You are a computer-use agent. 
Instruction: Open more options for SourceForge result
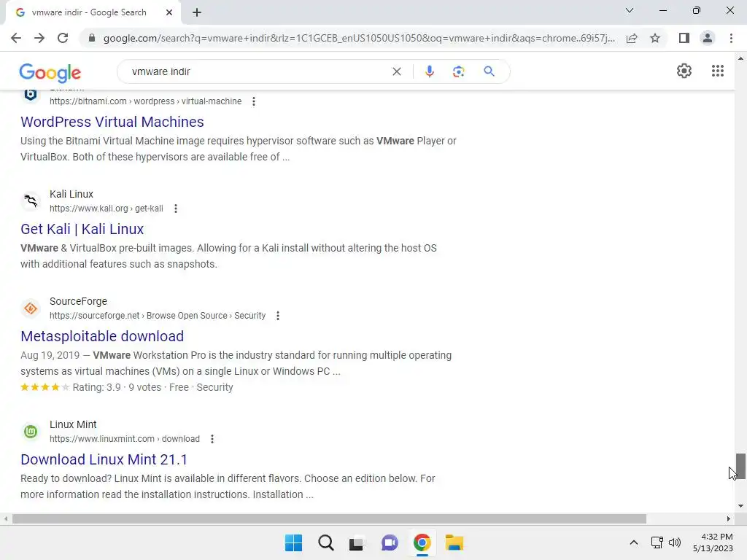[278, 316]
